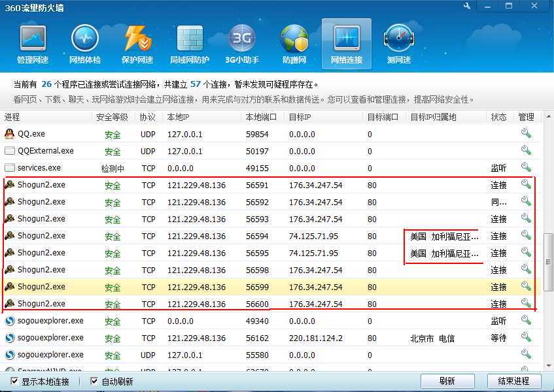The width and height of the screenshot is (554, 392).
Task: Sort by 状态 column header
Action: pos(498,117)
